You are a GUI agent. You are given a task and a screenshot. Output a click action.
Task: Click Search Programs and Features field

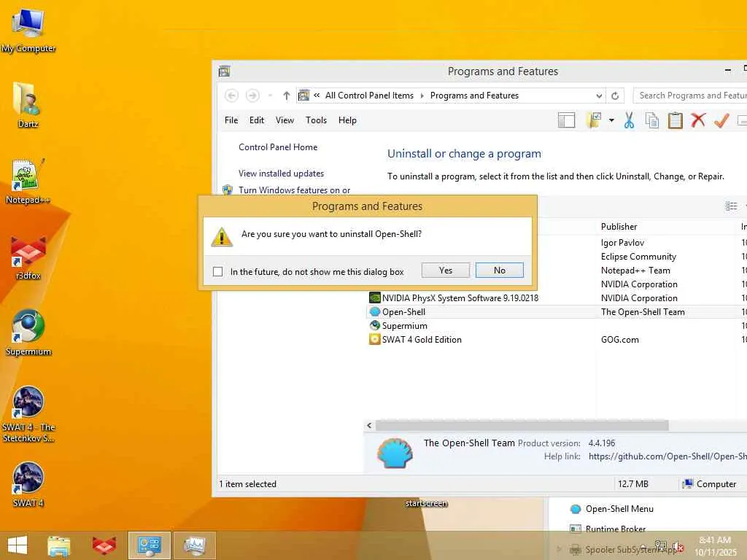(x=691, y=96)
